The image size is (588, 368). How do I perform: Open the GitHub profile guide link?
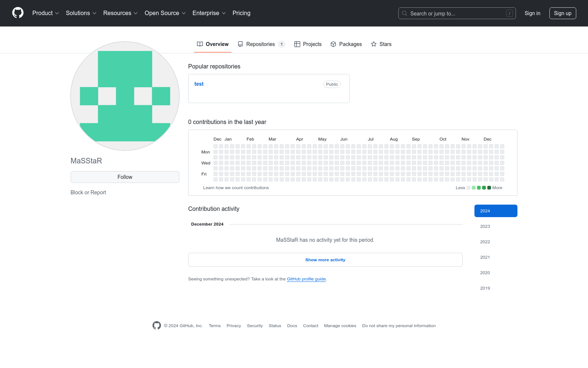point(306,279)
